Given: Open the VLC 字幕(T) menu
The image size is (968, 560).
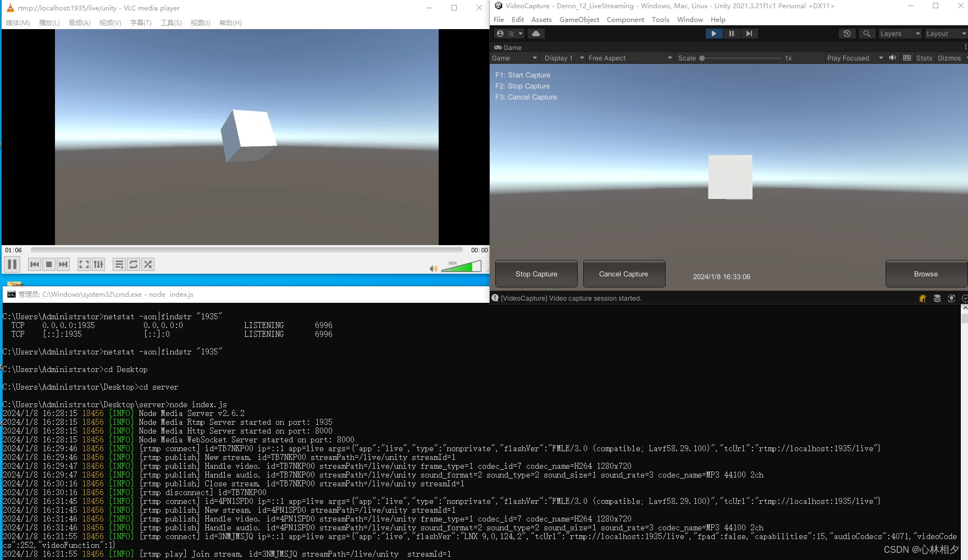Looking at the screenshot, I should point(141,23).
